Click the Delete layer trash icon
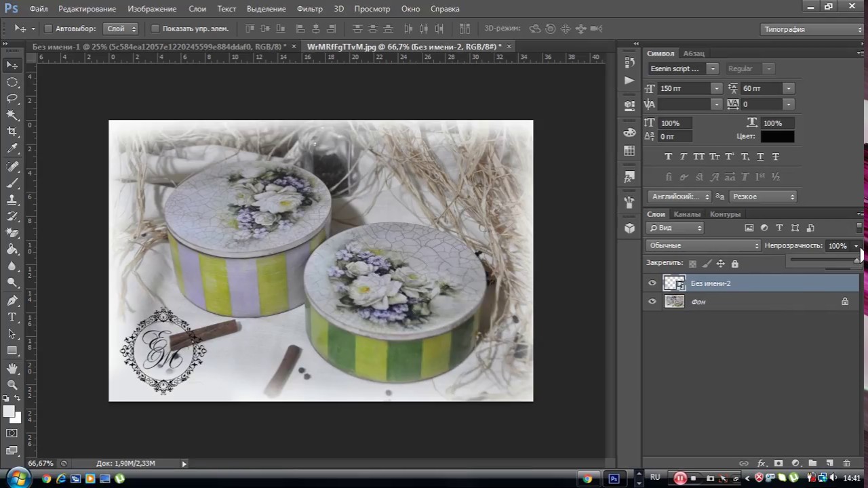 [846, 463]
